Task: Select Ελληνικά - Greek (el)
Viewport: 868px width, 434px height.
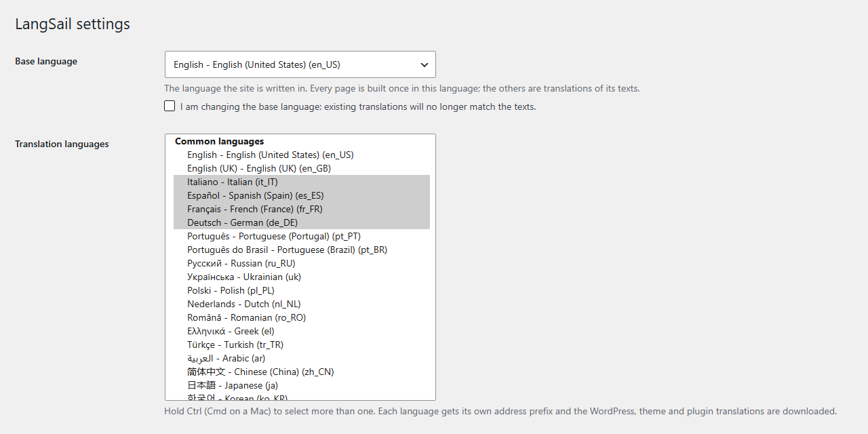Action: click(302, 331)
